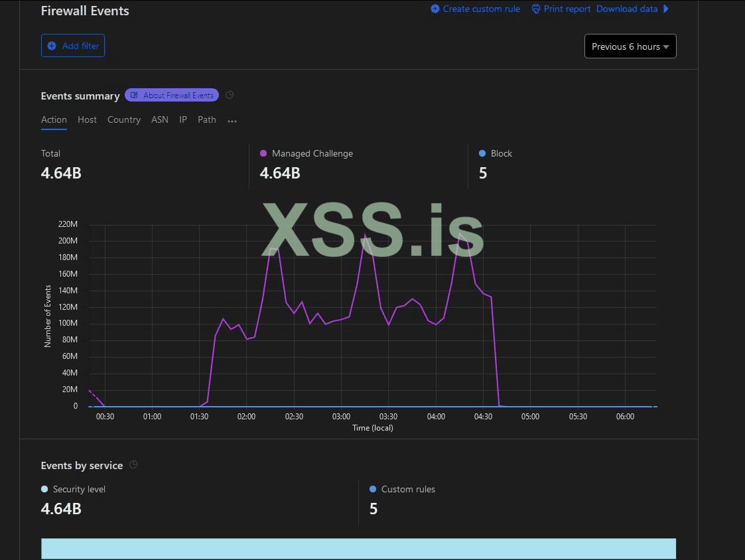Click the plus circle icon in Add filter
The height and width of the screenshot is (560, 745).
52,46
